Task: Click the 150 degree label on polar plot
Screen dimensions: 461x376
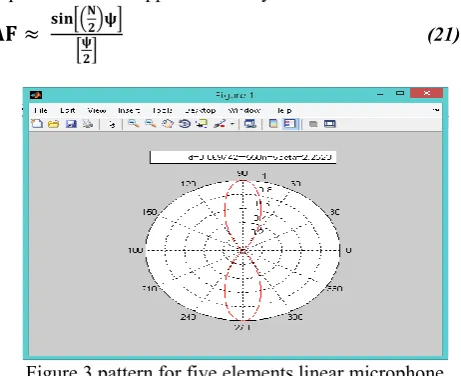Action: click(149, 212)
